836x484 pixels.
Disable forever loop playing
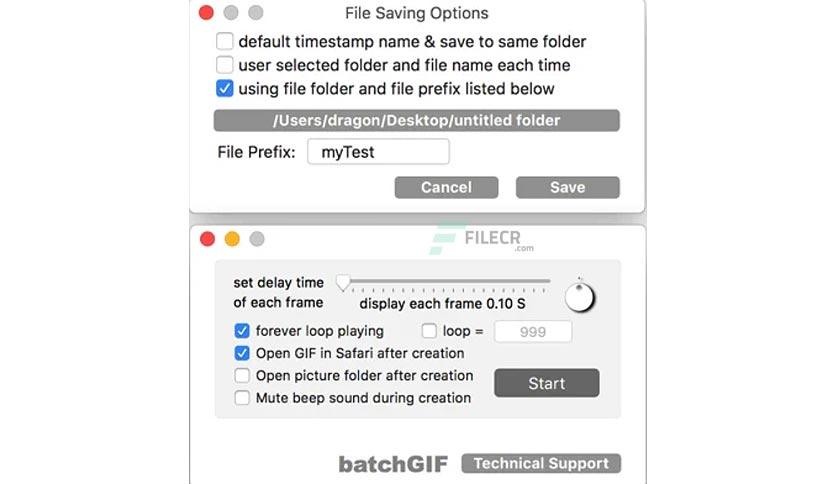[x=242, y=330]
